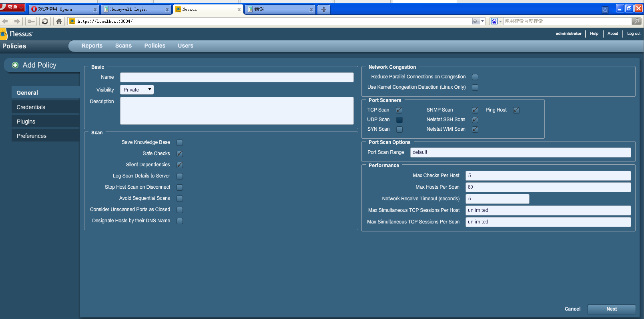This screenshot has height=319, width=644.
Task: Enable Use Kernel Congestion Detection checkbox
Action: click(x=475, y=88)
